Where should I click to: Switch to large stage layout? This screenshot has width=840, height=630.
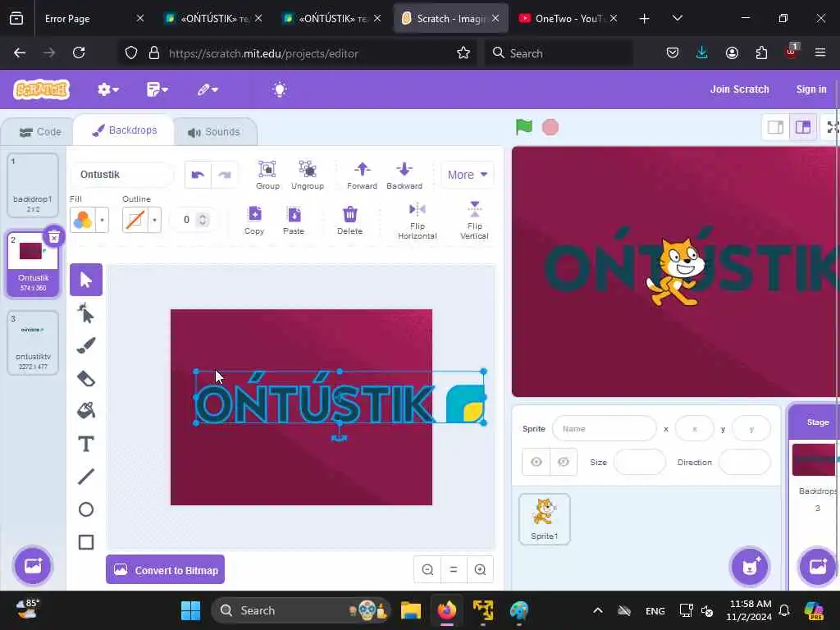click(x=802, y=127)
